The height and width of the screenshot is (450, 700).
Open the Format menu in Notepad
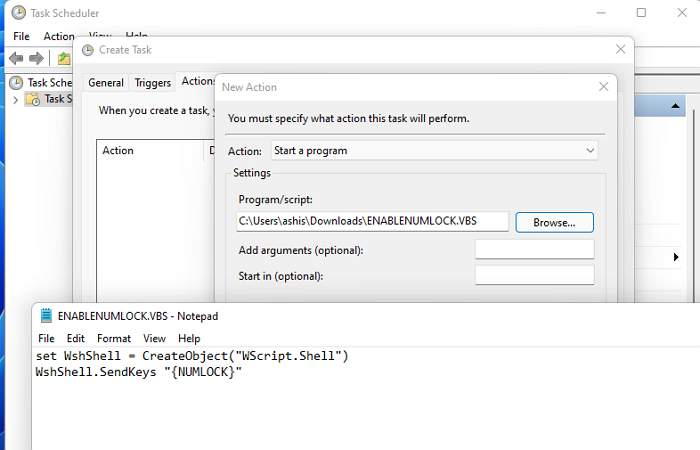point(113,339)
